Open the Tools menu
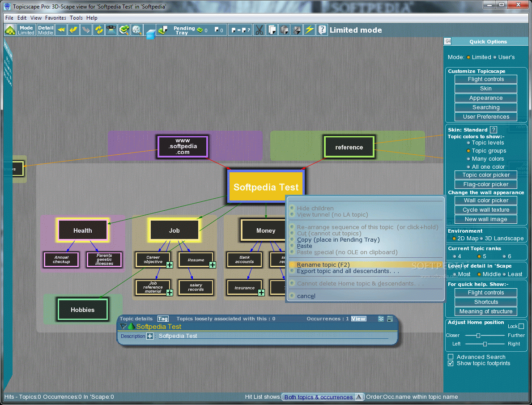The height and width of the screenshot is (405, 532). point(76,18)
